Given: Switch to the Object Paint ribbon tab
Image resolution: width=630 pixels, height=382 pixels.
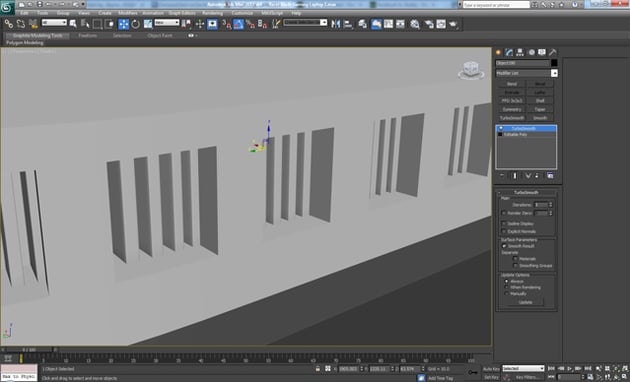Looking at the screenshot, I should tap(160, 35).
